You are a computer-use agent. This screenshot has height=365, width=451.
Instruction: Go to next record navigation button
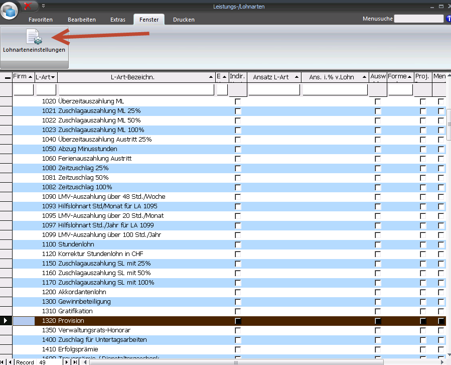point(67,362)
